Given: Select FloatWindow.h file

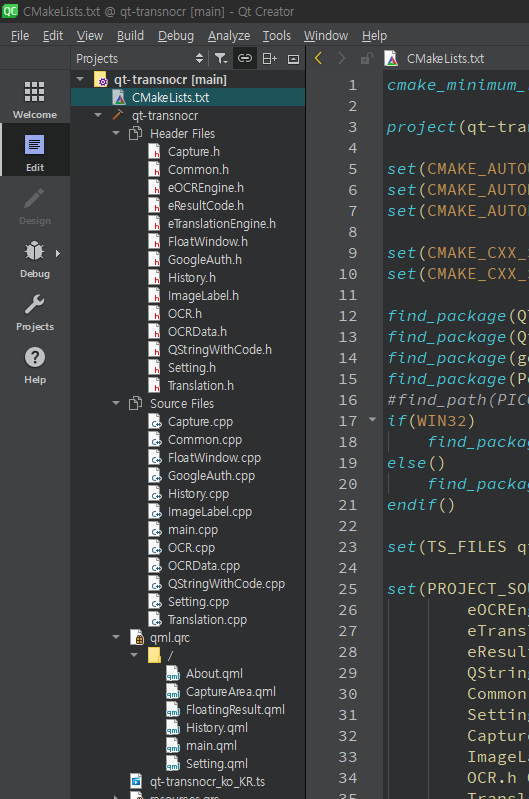Looking at the screenshot, I should [x=208, y=242].
